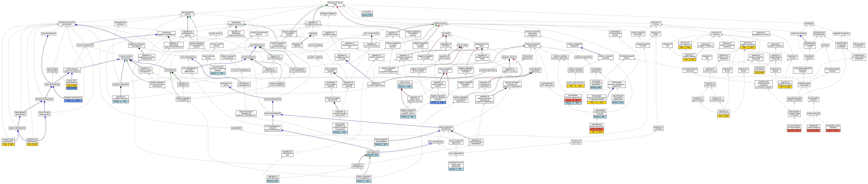Image resolution: width=868 pixels, height=184 pixels.
Task: Click the 'brain development' node
Action: (52, 84)
